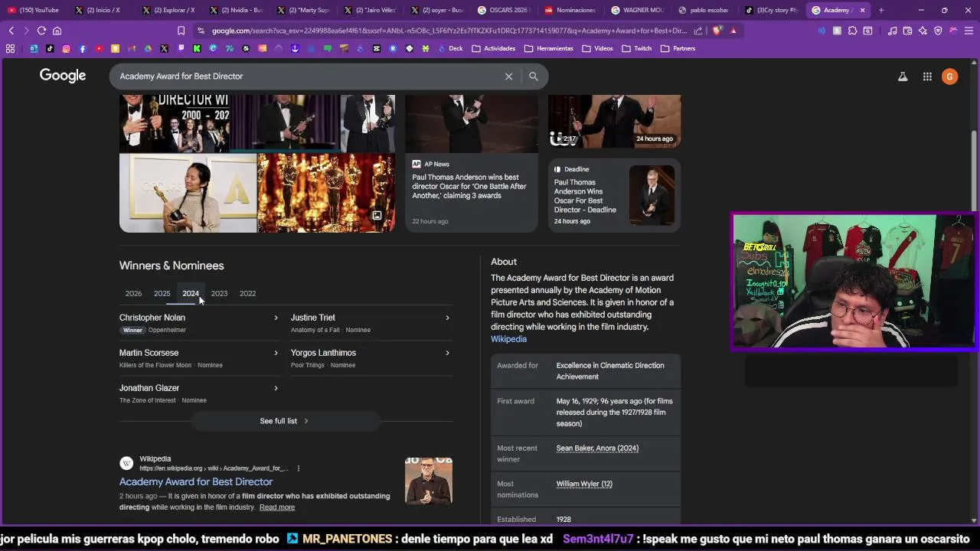
Task: Close the Academy browser tab
Action: [x=862, y=10]
